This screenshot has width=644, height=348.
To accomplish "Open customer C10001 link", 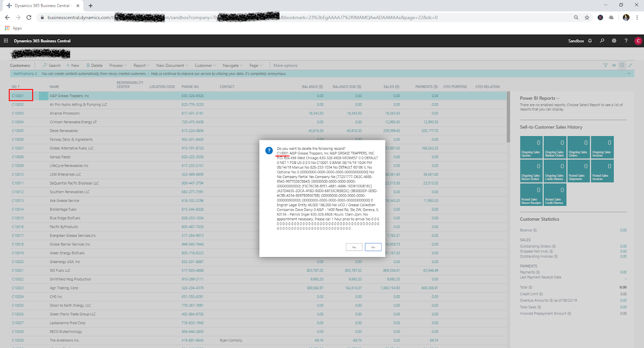I will (18, 96).
